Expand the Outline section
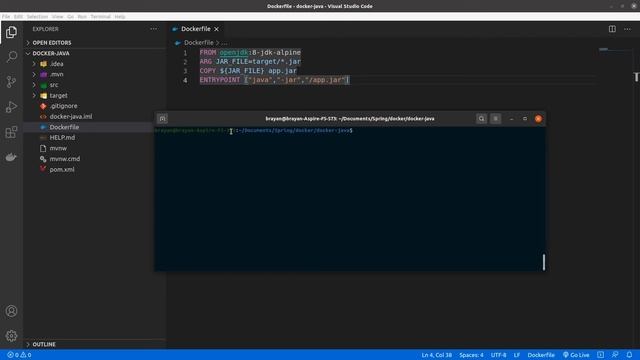This screenshot has height=360, width=640. pos(44,344)
